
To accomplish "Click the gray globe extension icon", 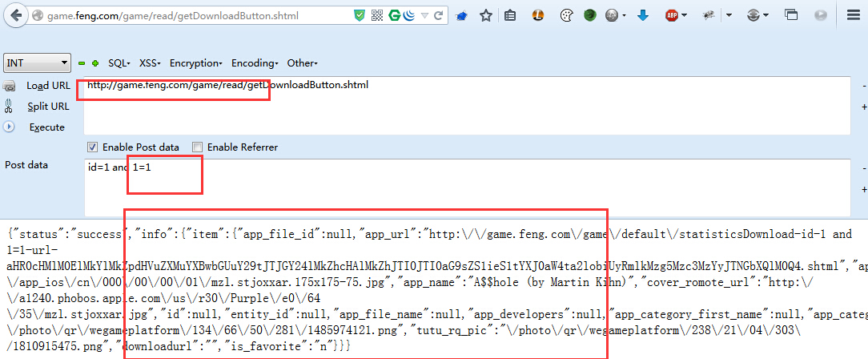I will point(611,16).
